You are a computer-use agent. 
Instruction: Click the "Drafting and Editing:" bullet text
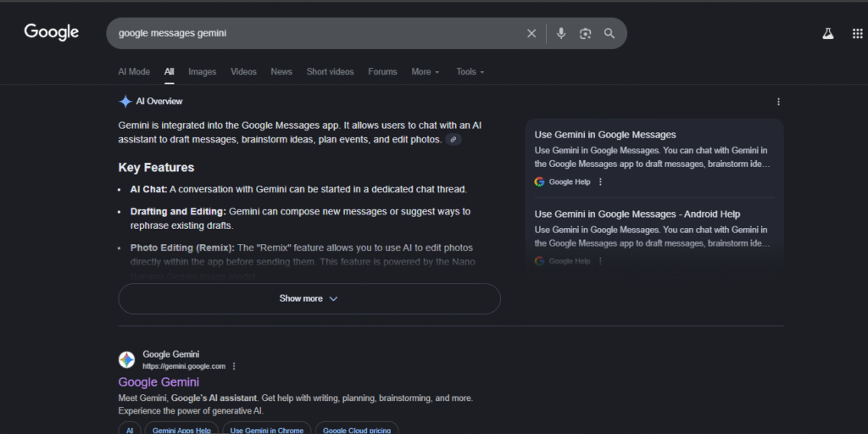(x=178, y=211)
